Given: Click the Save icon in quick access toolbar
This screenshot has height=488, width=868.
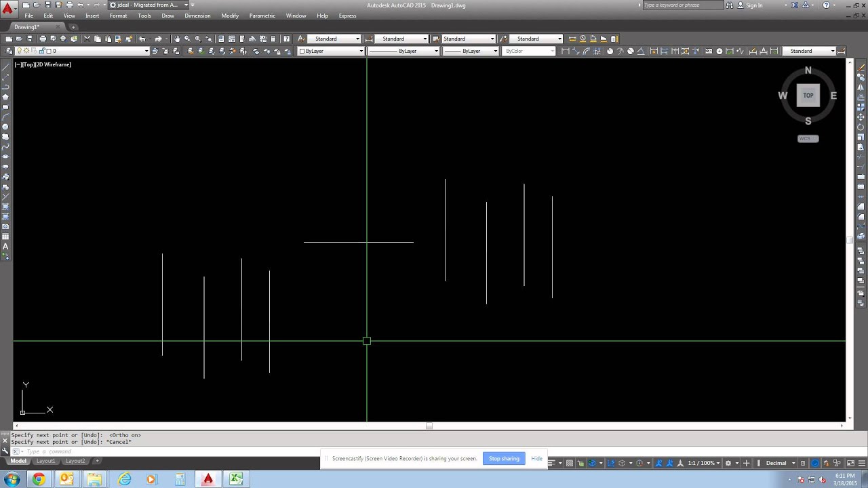Looking at the screenshot, I should 48,5.
